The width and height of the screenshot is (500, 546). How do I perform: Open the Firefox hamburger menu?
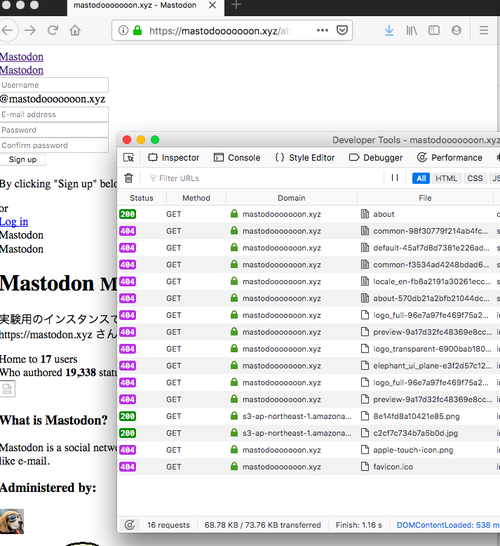click(484, 31)
